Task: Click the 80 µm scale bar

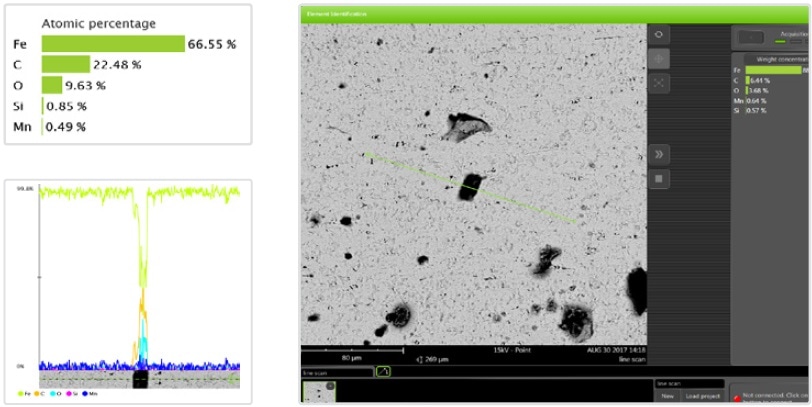Action: click(x=352, y=351)
